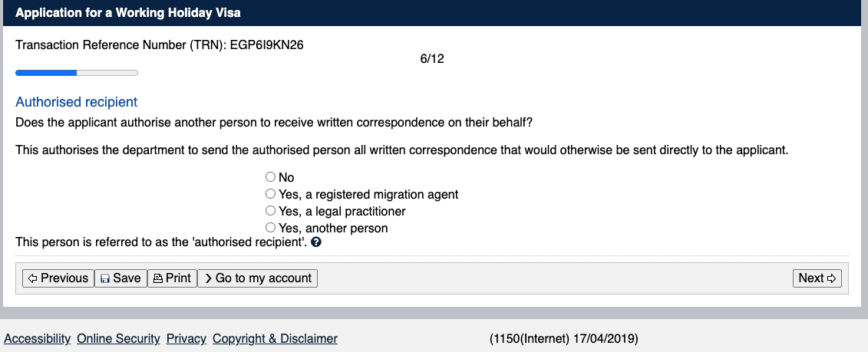This screenshot has width=868, height=352.
Task: Select Yes, a legal practitioner option
Action: [x=270, y=211]
